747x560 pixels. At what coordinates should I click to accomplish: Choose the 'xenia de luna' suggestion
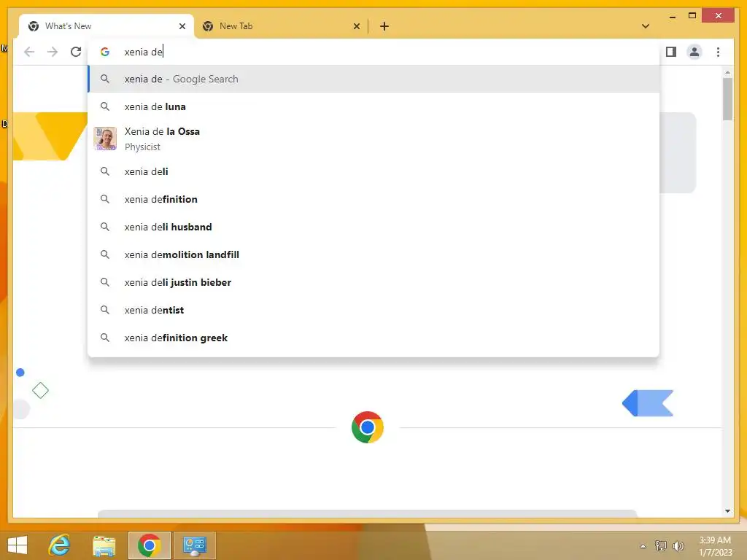(374, 106)
